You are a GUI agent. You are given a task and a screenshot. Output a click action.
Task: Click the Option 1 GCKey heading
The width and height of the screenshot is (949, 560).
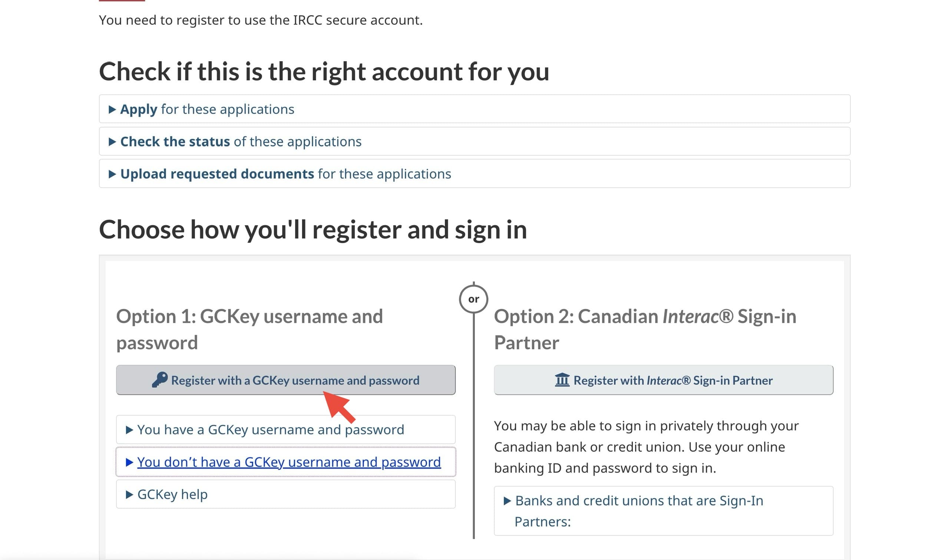pos(249,329)
